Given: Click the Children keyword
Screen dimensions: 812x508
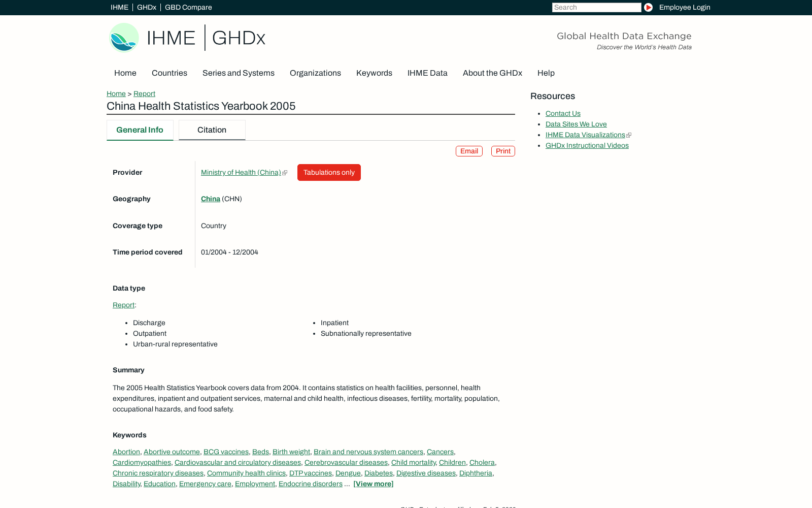Looking at the screenshot, I should [x=452, y=462].
